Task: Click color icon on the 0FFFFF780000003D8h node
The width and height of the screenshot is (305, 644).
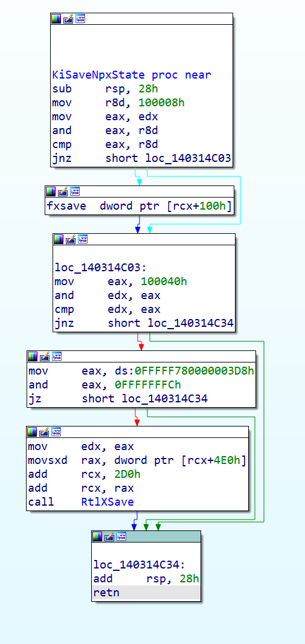Action: [x=33, y=356]
